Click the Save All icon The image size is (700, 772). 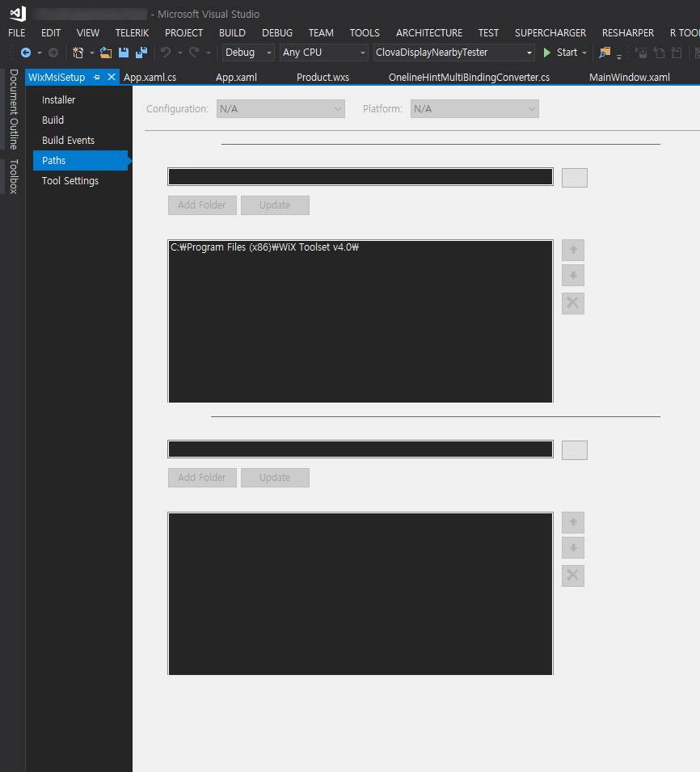tap(141, 53)
